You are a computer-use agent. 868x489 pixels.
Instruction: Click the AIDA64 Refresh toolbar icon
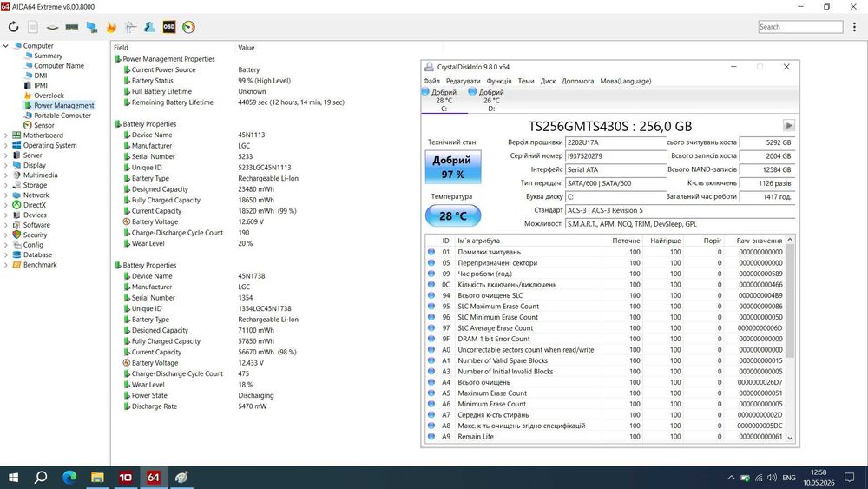coord(13,27)
